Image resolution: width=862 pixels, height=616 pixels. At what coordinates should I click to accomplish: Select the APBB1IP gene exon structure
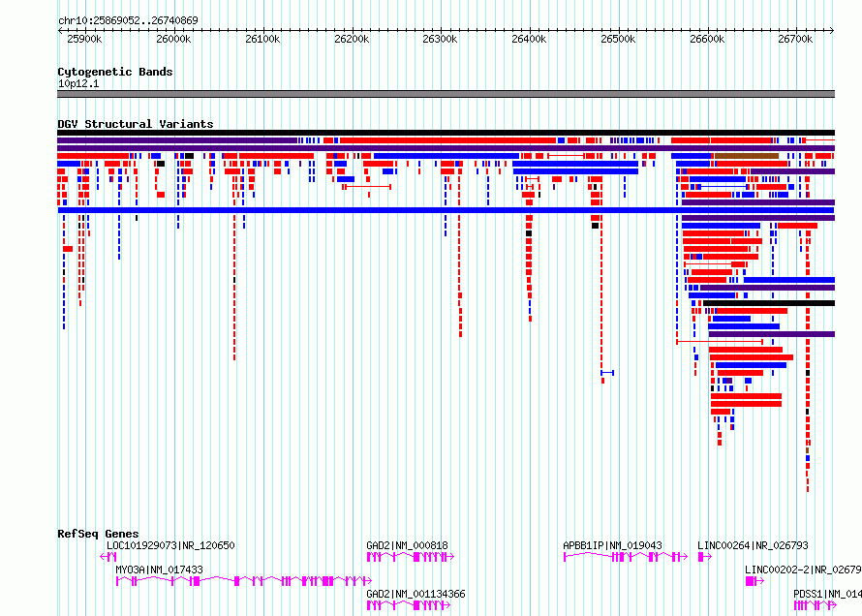[x=626, y=557]
